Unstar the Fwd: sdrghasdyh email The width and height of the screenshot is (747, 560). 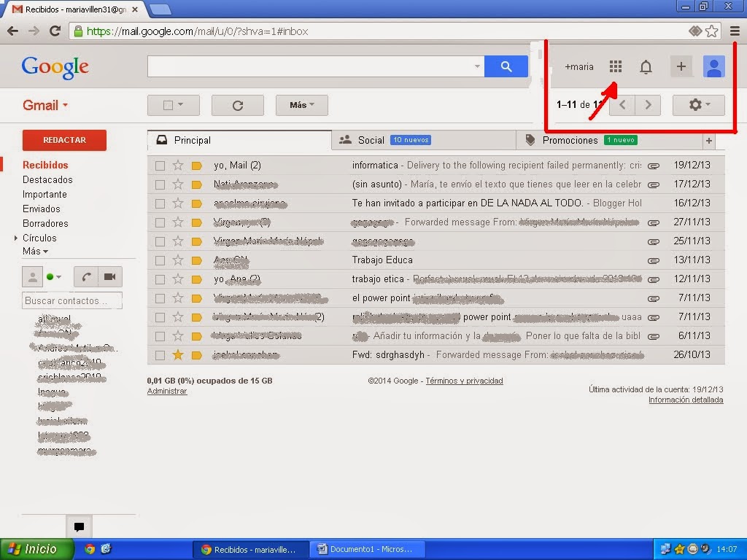[178, 355]
